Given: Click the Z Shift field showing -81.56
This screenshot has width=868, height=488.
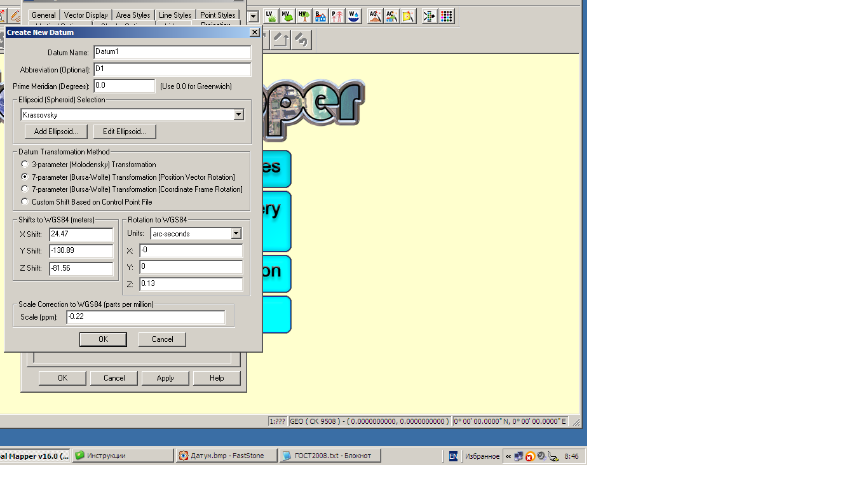Looking at the screenshot, I should [x=81, y=268].
